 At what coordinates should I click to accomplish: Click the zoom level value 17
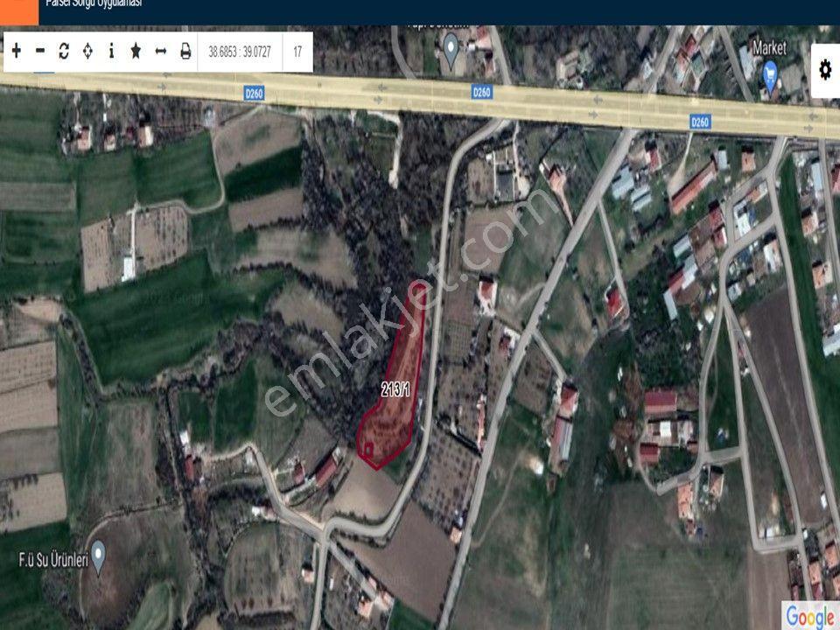pyautogui.click(x=297, y=52)
